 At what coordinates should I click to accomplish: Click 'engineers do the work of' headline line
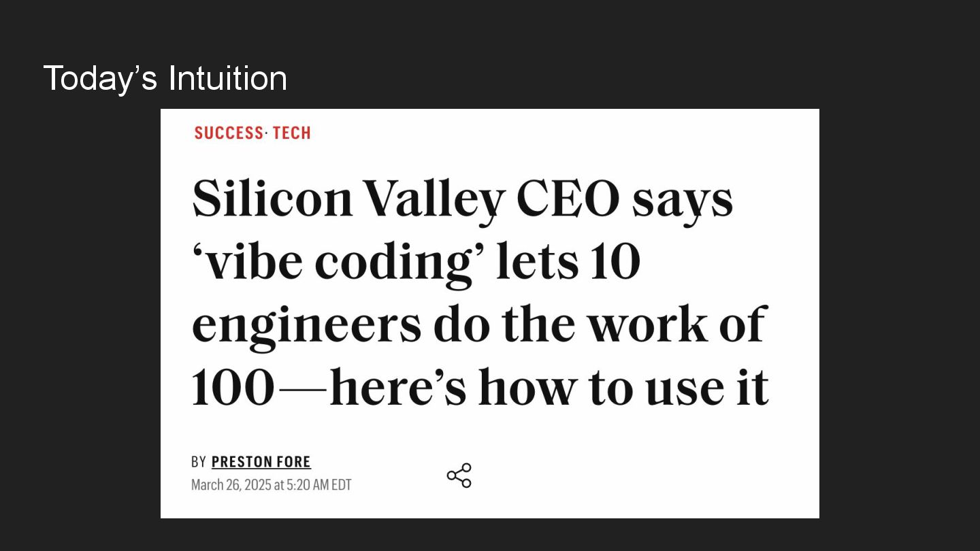(x=479, y=324)
